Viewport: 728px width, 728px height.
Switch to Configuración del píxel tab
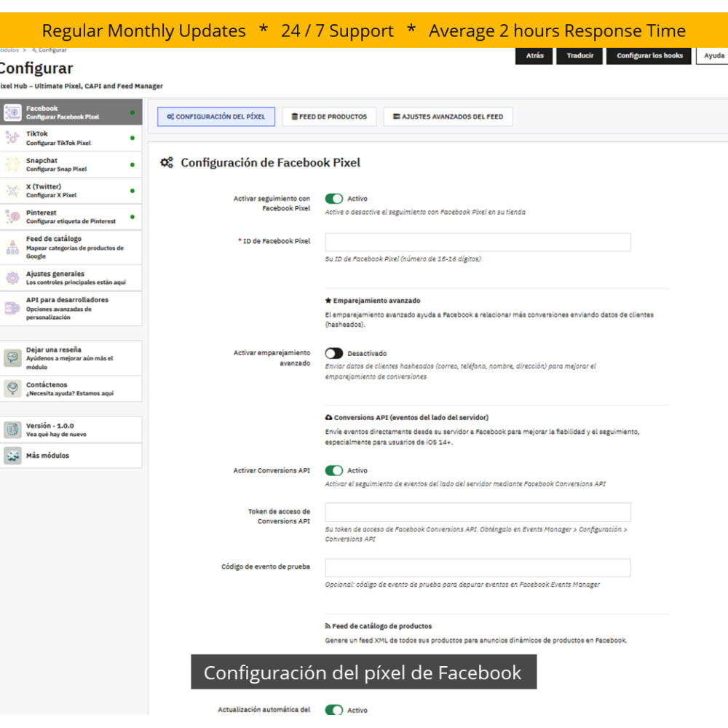click(216, 116)
